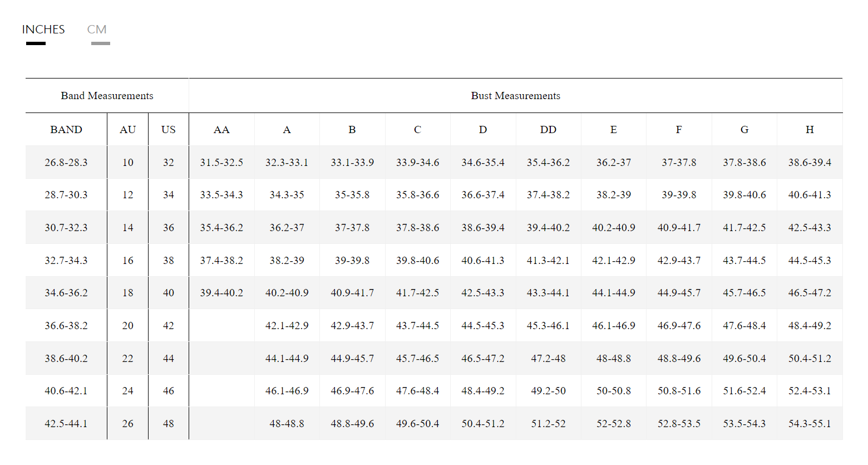The width and height of the screenshot is (868, 465).
Task: Click the Band Measurements header
Action: 107,96
